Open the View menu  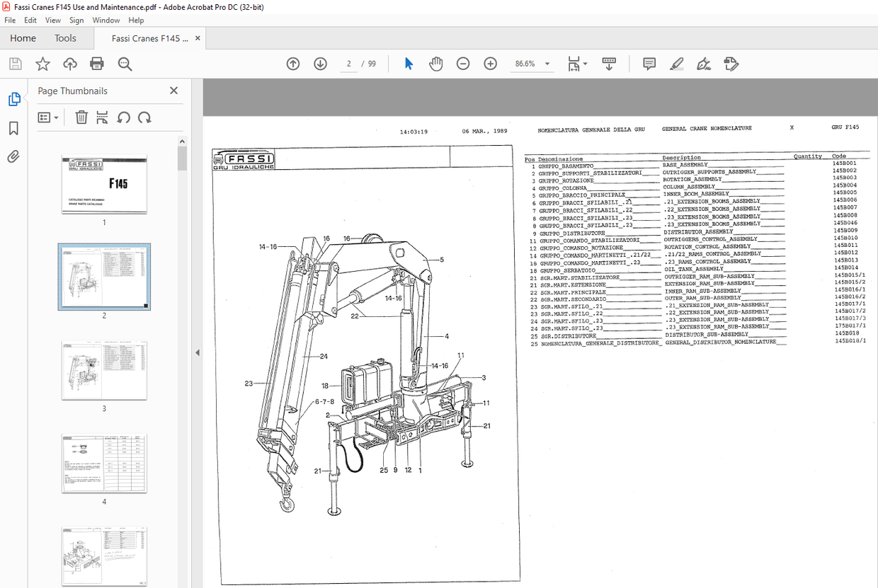point(52,20)
